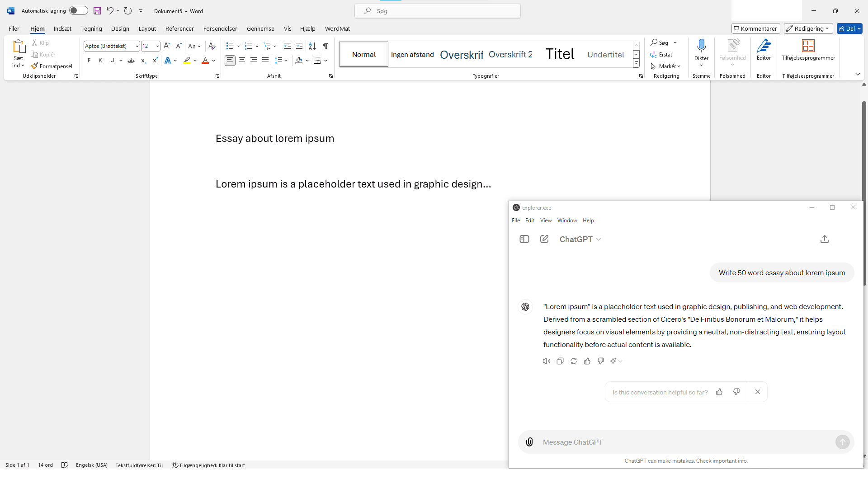Open the font name dropdown
The width and height of the screenshot is (868, 488).
point(137,46)
